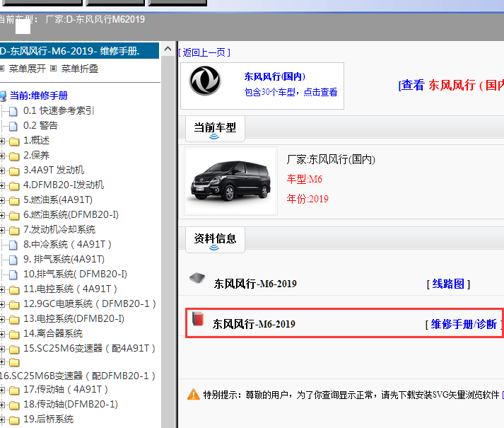Click 包含30个车型,点击查看 link
504x428 pixels.
tap(291, 93)
